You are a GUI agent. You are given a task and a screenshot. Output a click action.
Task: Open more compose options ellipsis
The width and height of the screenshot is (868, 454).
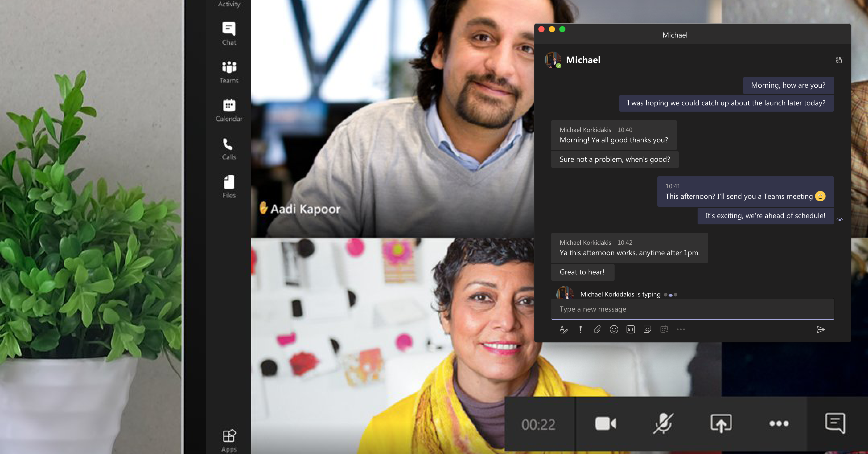pos(681,329)
